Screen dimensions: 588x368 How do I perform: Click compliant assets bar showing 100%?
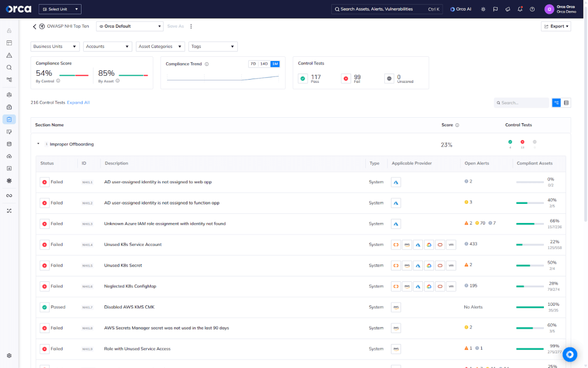tap(530, 307)
